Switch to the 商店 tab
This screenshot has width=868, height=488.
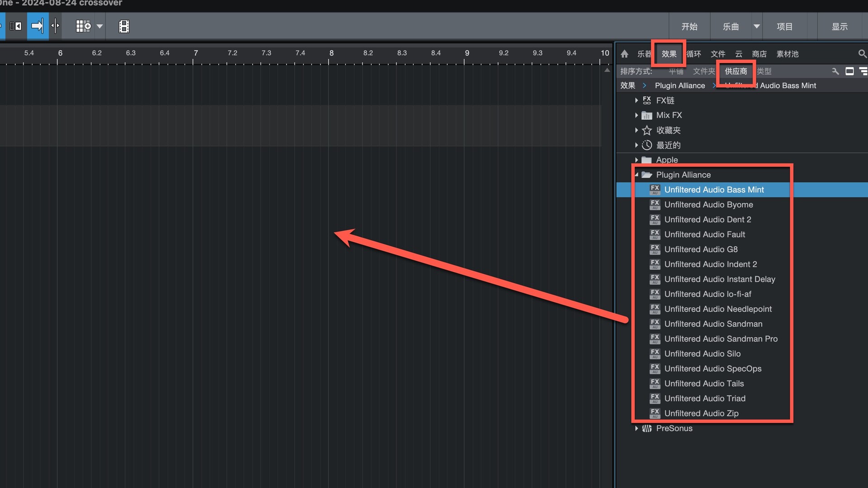tap(759, 54)
